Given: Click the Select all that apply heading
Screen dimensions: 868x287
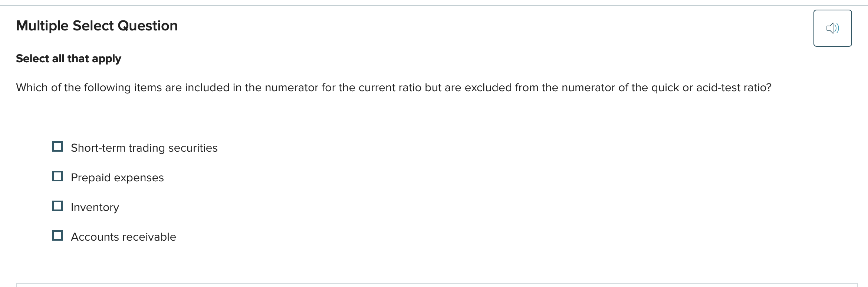Looking at the screenshot, I should pyautogui.click(x=68, y=58).
